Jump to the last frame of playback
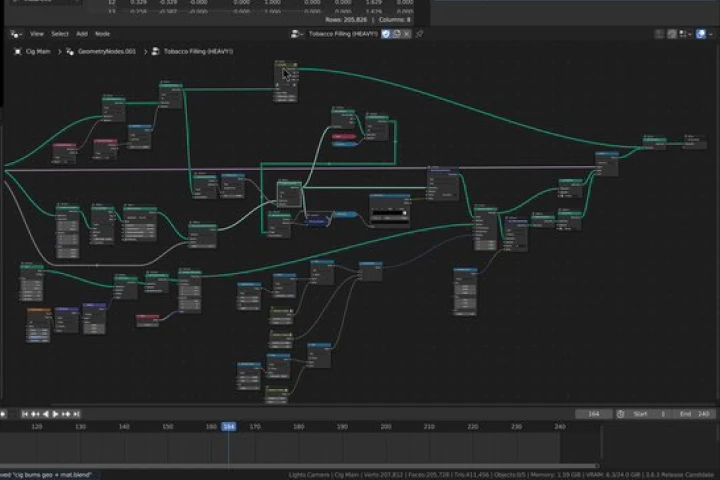Screen dimensions: 720x480 pyautogui.click(x=77, y=414)
